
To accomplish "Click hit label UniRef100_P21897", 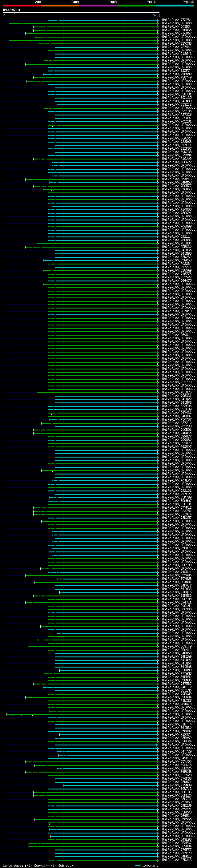I will click(177, 118).
